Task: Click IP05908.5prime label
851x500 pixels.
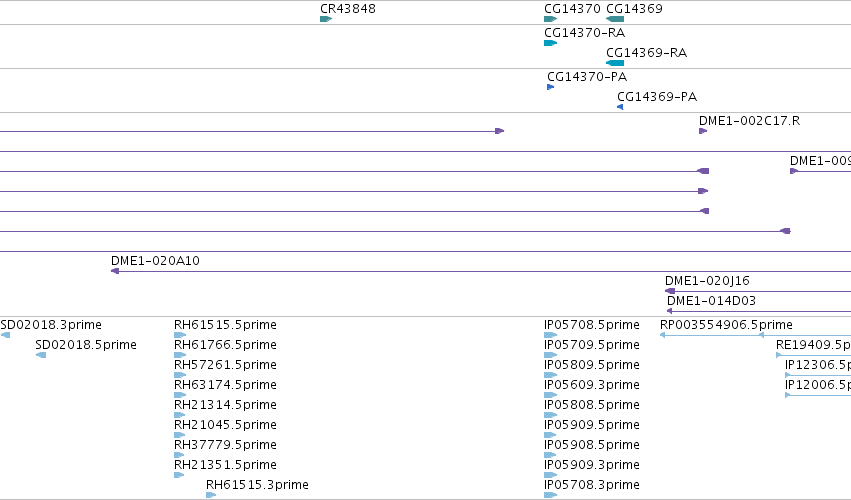Action: 592,445
